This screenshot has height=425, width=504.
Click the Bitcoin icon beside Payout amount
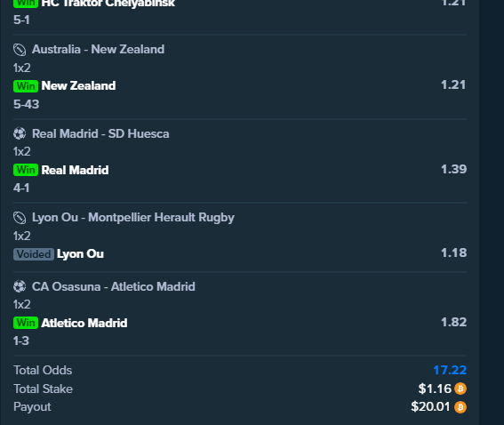point(460,407)
